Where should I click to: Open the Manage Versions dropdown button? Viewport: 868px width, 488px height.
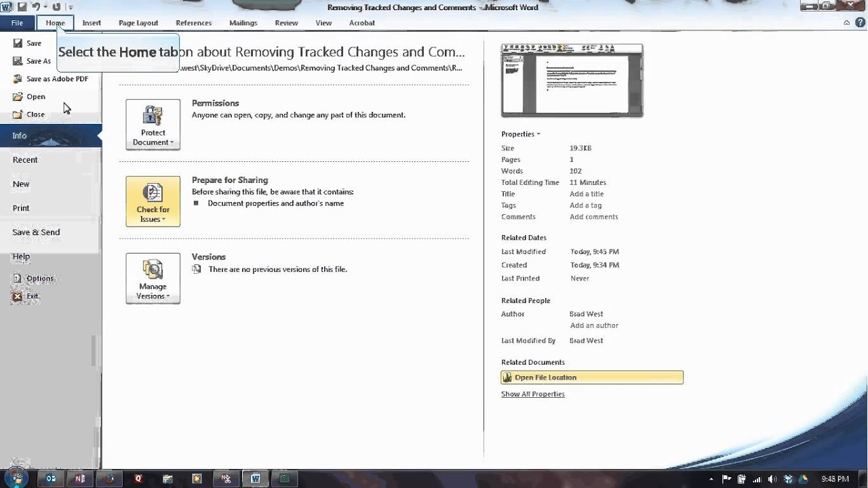153,278
